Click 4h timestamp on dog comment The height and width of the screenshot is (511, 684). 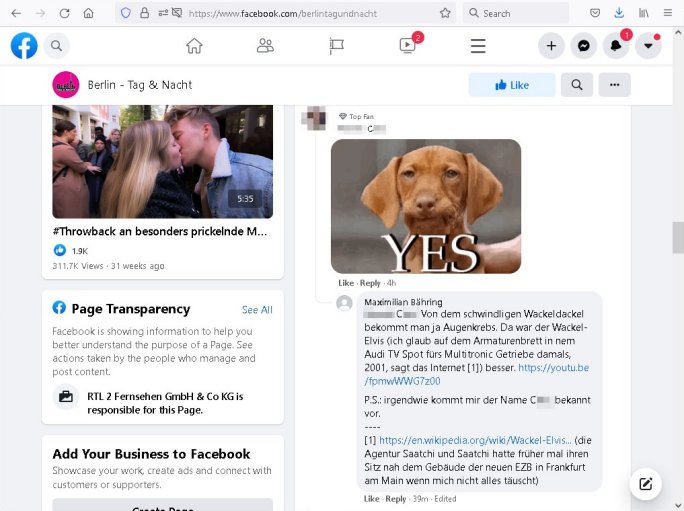pos(391,283)
